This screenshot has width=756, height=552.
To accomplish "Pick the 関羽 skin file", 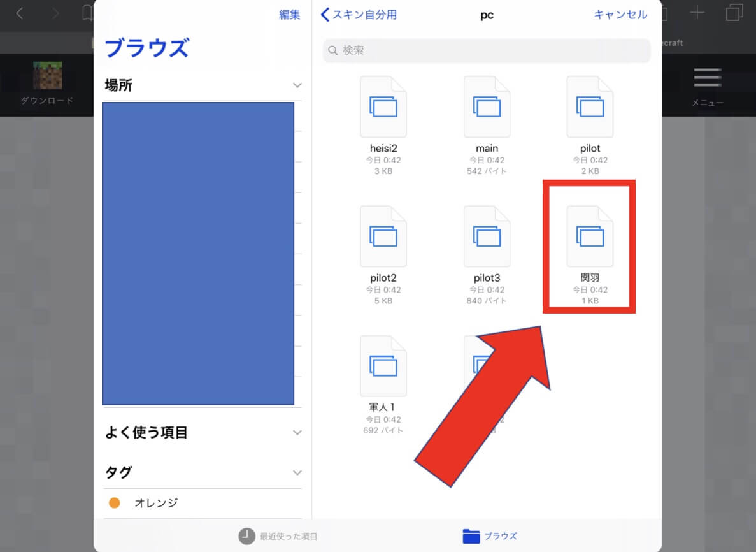I will pyautogui.click(x=590, y=236).
